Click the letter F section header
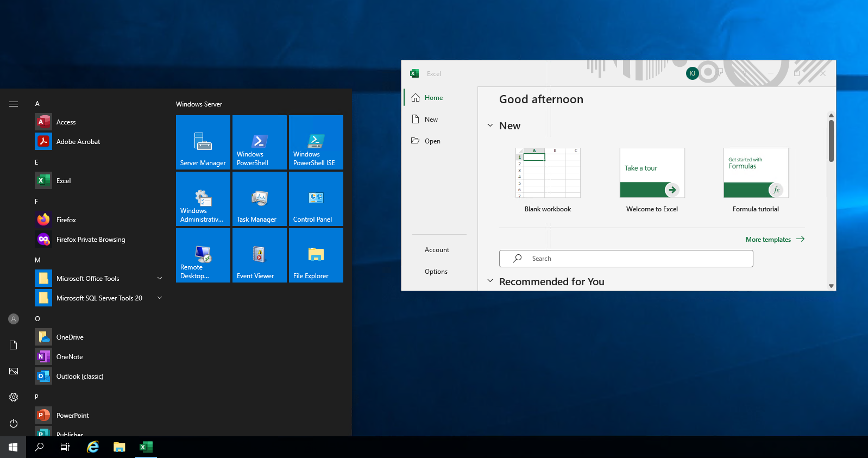 coord(36,202)
